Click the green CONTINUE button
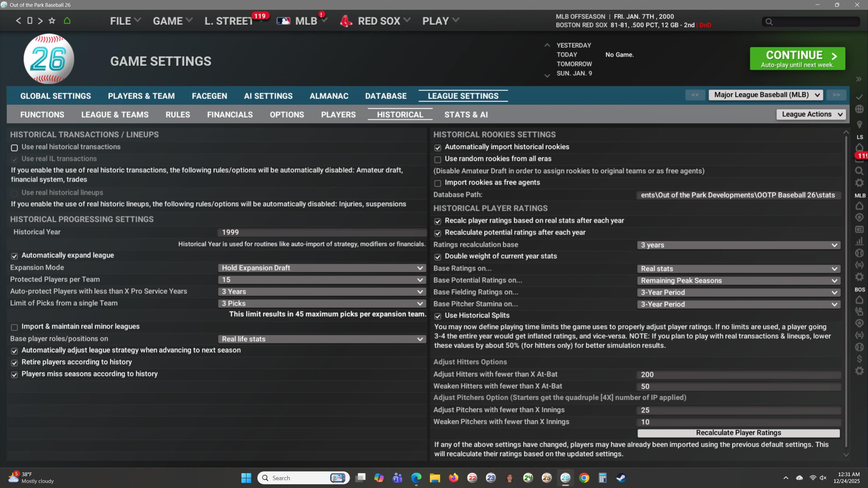This screenshot has height=488, width=868. pyautogui.click(x=797, y=59)
